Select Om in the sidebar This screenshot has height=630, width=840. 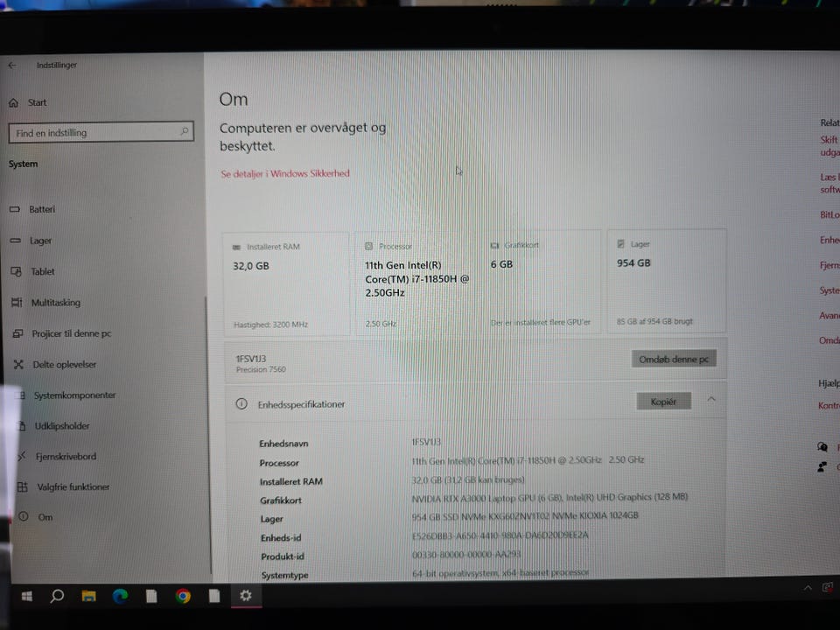(45, 517)
